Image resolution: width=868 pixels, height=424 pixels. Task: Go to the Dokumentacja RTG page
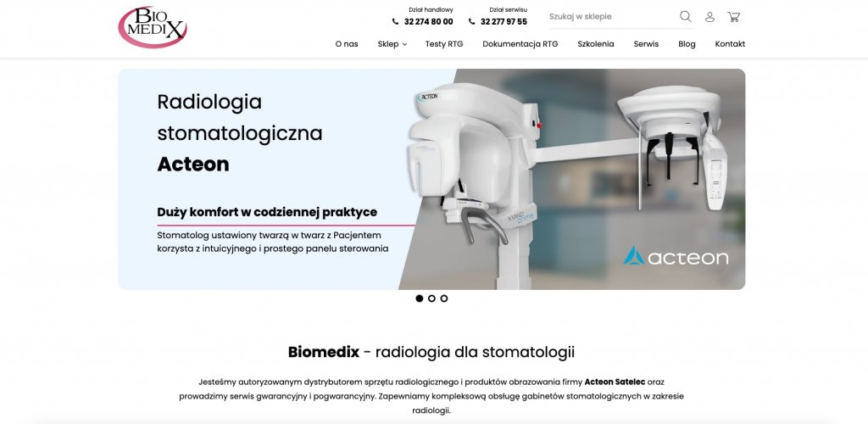tap(520, 44)
